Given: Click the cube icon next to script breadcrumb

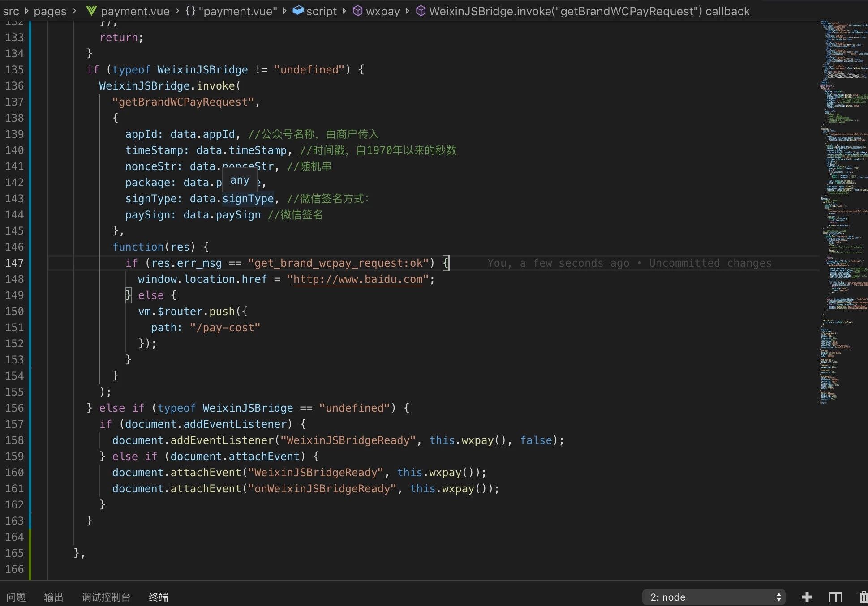Looking at the screenshot, I should tap(298, 11).
